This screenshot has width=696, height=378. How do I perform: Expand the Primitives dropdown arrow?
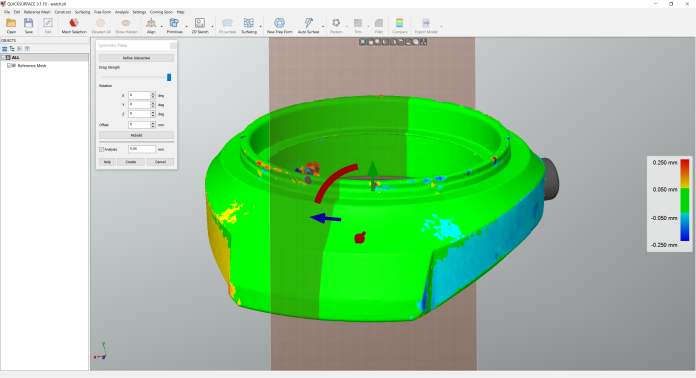click(x=186, y=27)
